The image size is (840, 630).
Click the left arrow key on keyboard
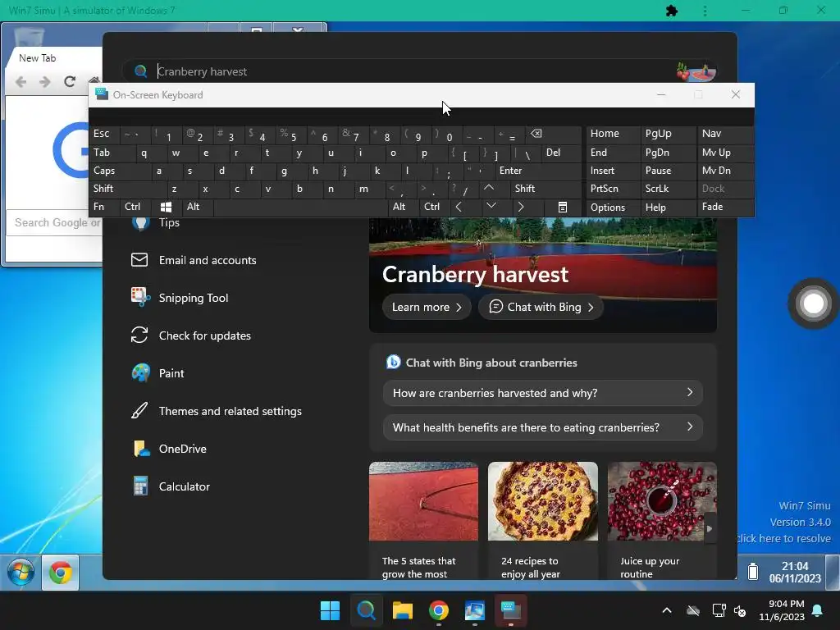tap(459, 207)
